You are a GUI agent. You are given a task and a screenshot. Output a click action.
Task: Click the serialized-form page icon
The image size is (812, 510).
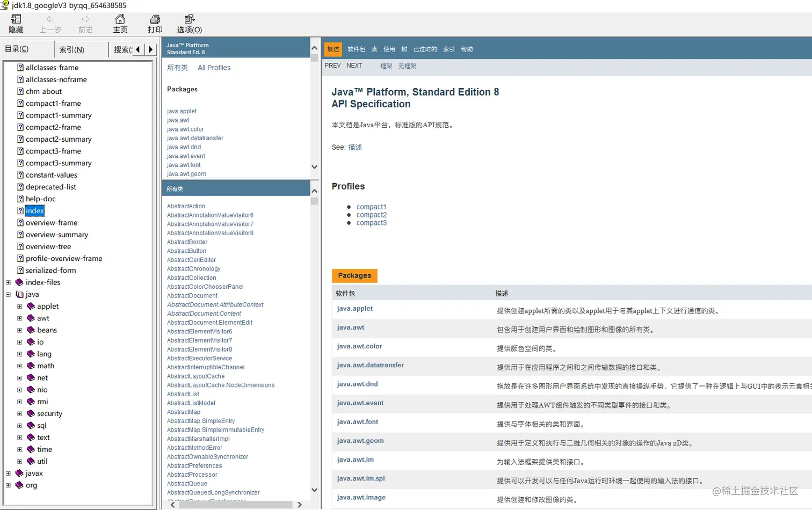click(x=20, y=271)
